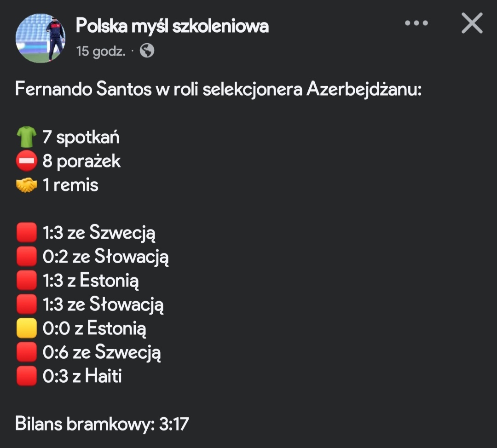Click the handshake emoji by '1 remis'
This screenshot has width=497, height=448.
[26, 185]
